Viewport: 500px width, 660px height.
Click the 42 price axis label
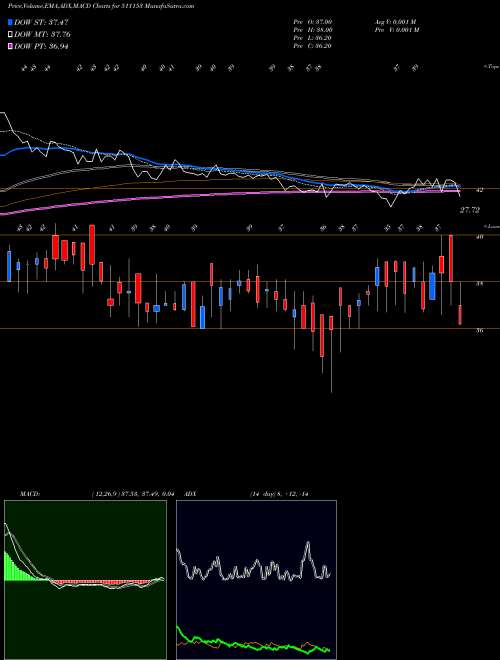pyautogui.click(x=479, y=190)
